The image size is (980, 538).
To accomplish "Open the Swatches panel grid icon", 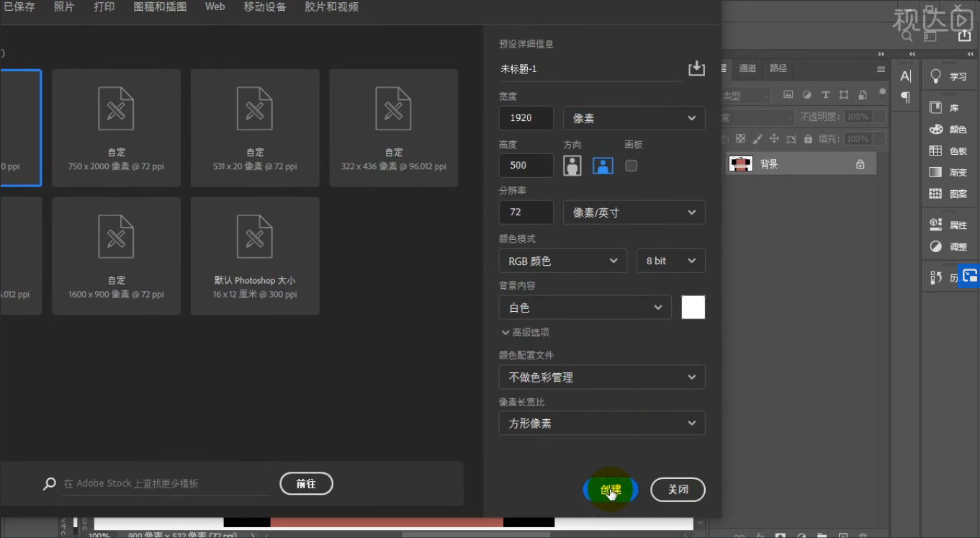I will coord(935,151).
